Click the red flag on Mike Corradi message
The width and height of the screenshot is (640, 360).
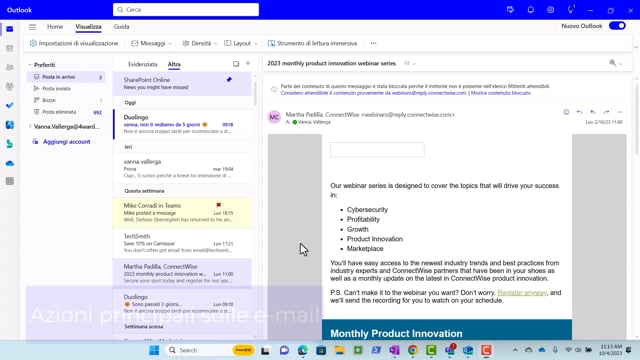pyautogui.click(x=218, y=205)
